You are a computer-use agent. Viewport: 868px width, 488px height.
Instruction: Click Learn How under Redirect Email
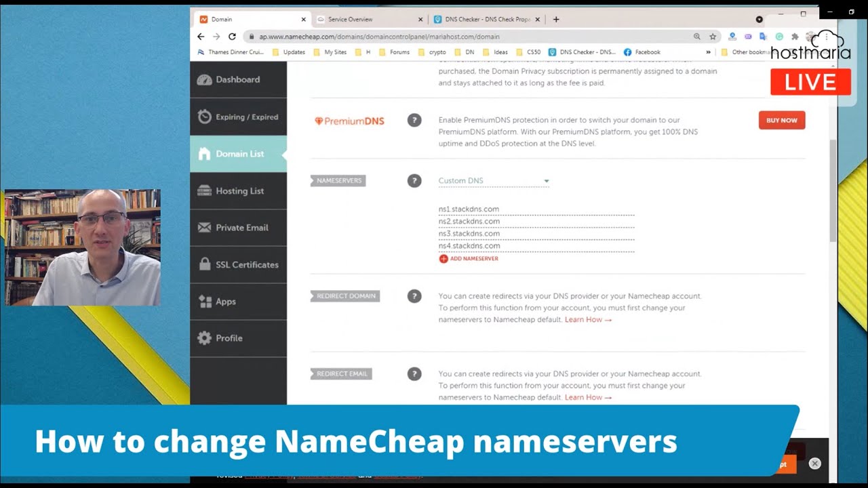[x=588, y=398]
